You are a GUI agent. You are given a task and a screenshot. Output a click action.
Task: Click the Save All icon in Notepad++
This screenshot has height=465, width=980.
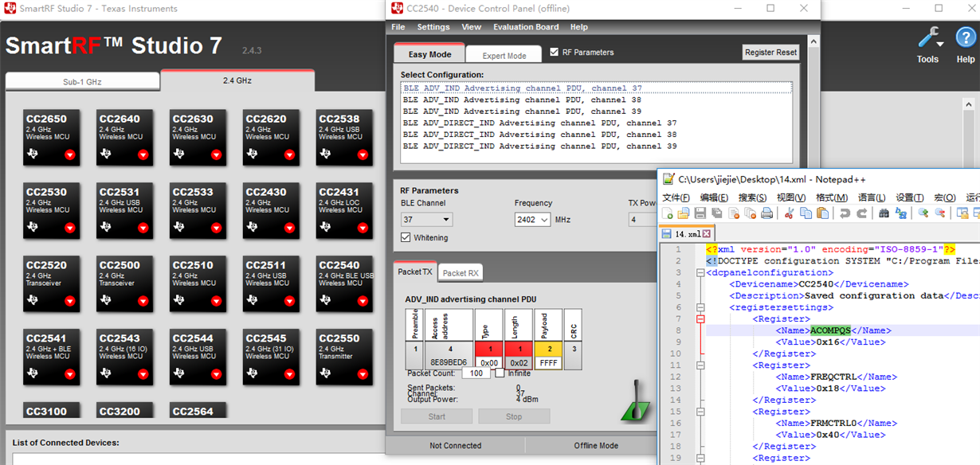pos(716,213)
